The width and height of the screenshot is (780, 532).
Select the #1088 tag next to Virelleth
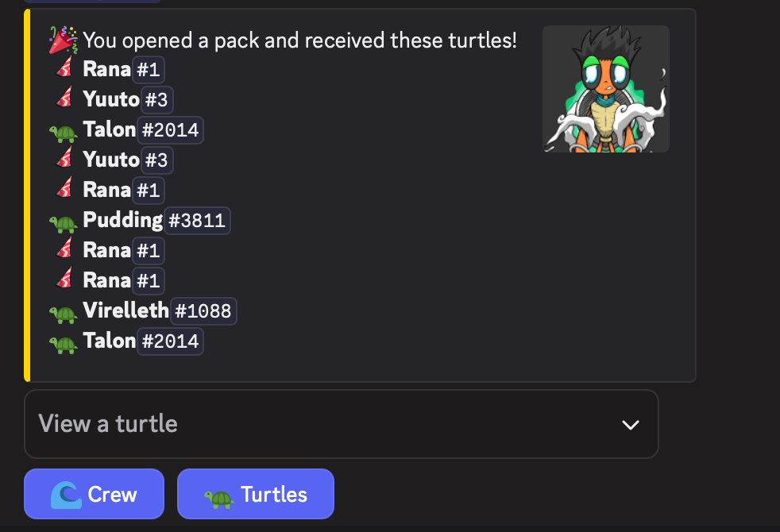(204, 310)
